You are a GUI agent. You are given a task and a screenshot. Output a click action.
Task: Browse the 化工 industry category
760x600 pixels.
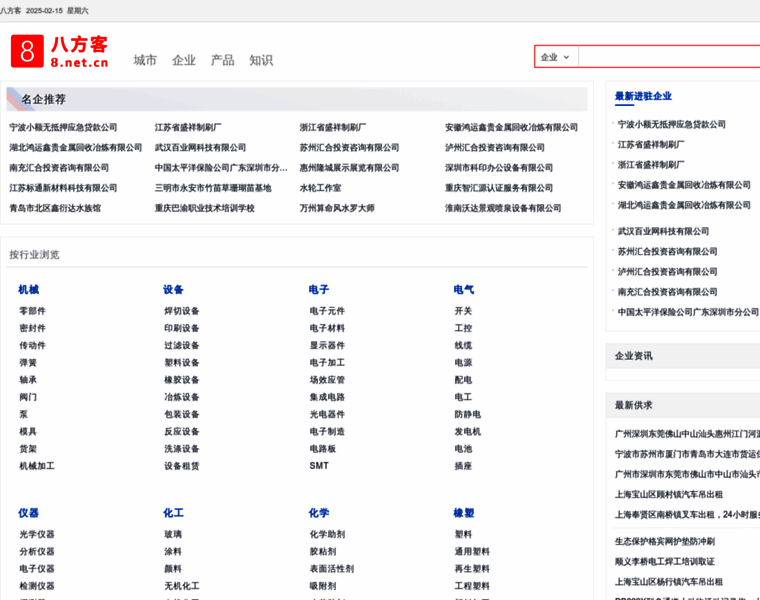[173, 513]
